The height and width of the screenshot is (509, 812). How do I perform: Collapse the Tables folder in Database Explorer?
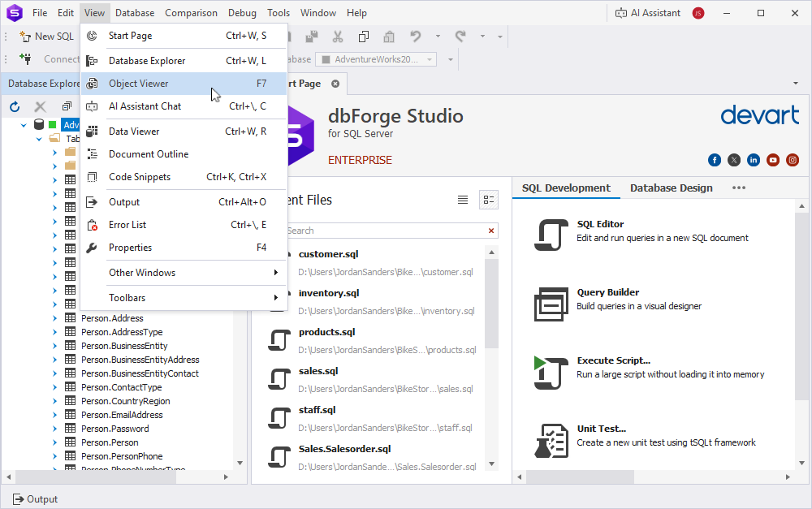click(x=38, y=138)
